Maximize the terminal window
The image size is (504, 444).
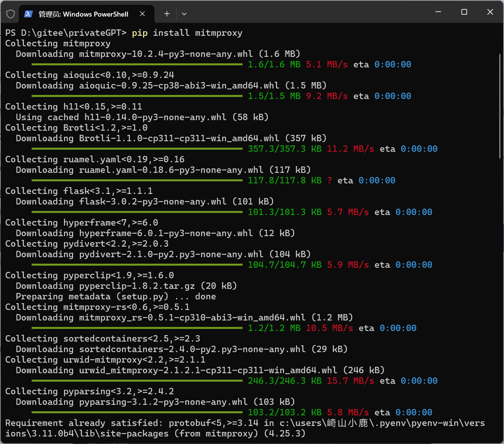pyautogui.click(x=464, y=12)
